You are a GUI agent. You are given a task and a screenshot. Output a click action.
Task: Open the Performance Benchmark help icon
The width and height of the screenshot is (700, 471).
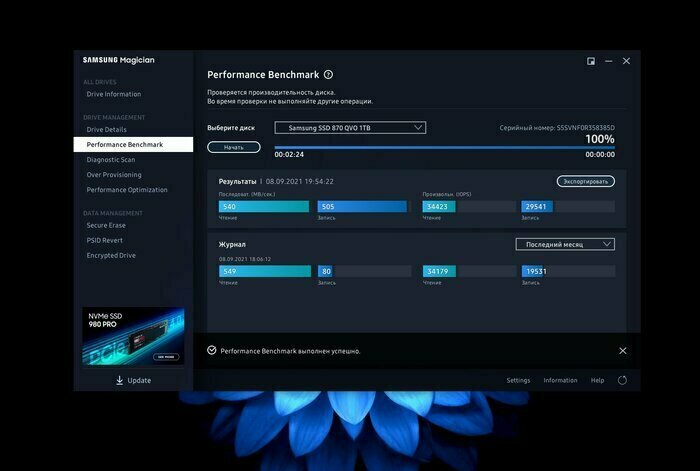pyautogui.click(x=328, y=75)
